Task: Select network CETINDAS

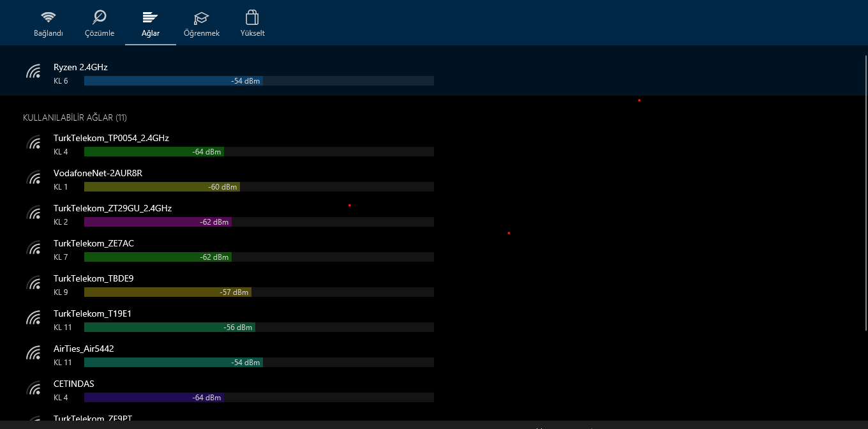Action: (x=73, y=384)
